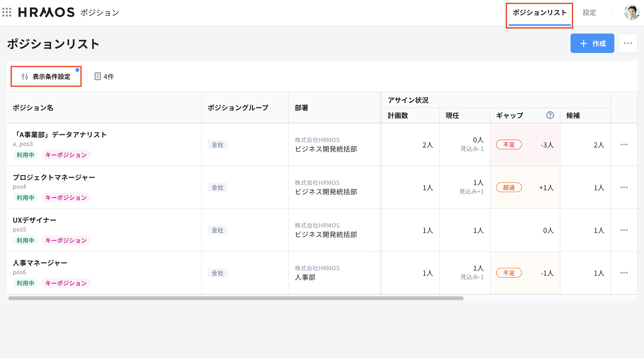Toggle the 利用中 status on UXデザイナー
The height and width of the screenshot is (358, 644).
pos(25,240)
